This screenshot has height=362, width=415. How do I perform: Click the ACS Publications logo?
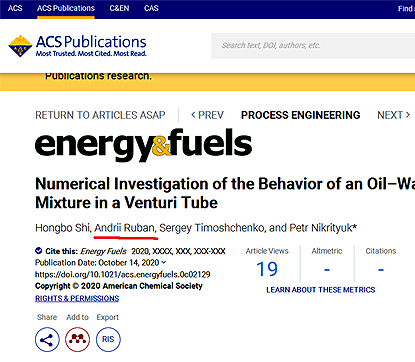pyautogui.click(x=77, y=46)
